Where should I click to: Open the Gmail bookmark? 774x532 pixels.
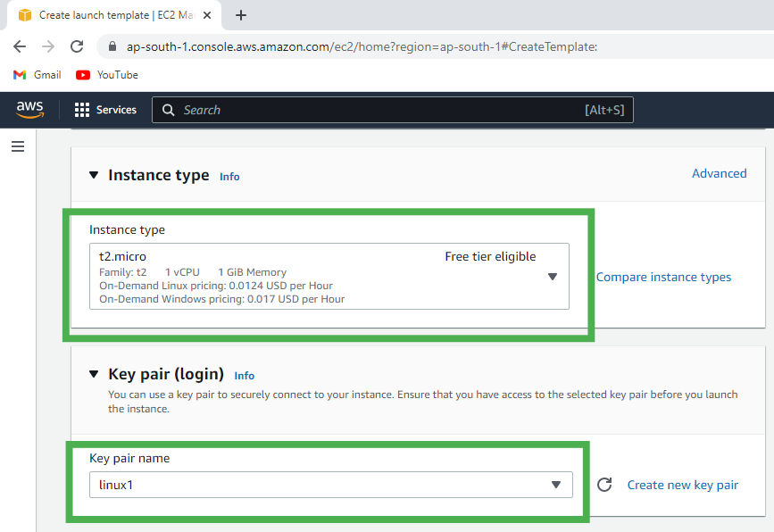(37, 75)
